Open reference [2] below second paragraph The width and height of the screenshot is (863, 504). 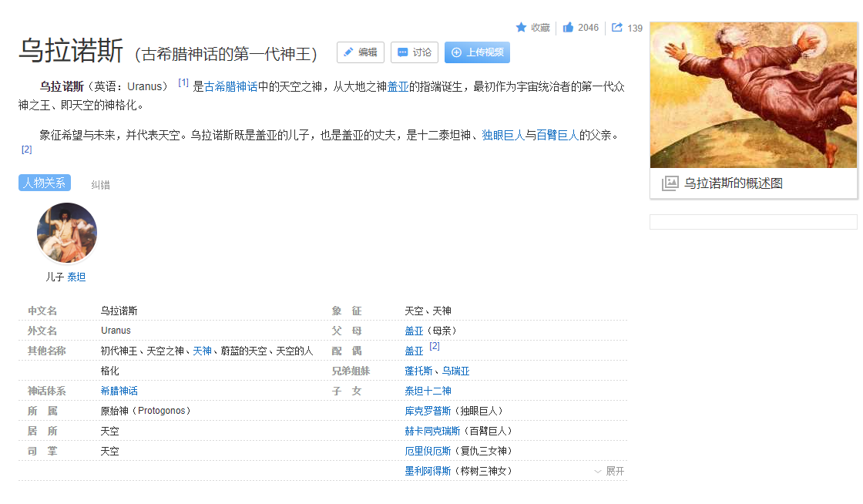[x=26, y=150]
